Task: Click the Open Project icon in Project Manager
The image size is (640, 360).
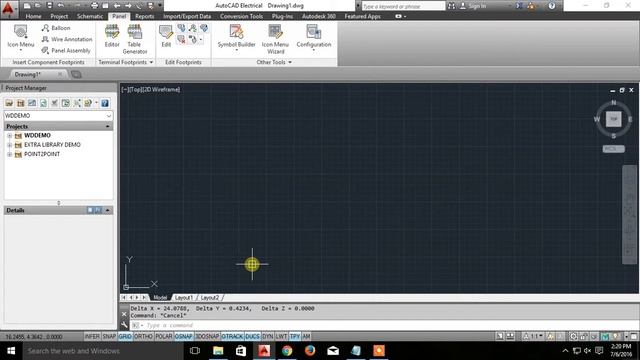Action: 9,103
